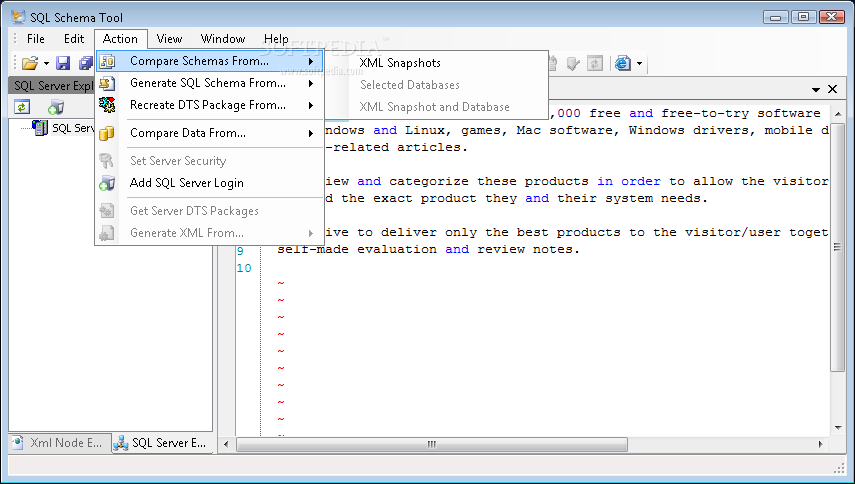Image resolution: width=855 pixels, height=484 pixels.
Task: Click the Generate SQL Schema menu icon
Action: tap(107, 83)
